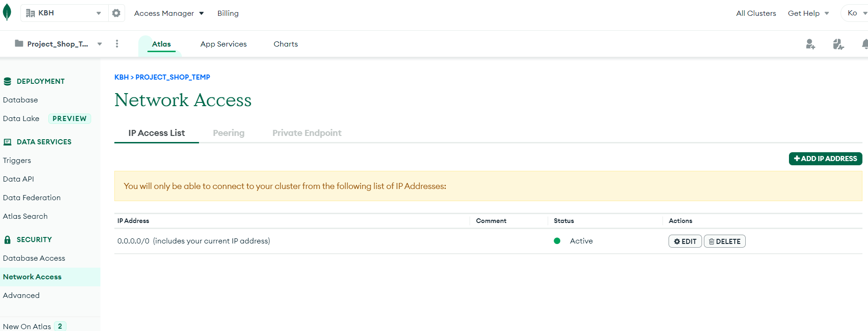Click the folder icon beside Project_Shop_T
868x331 pixels.
[x=19, y=44]
